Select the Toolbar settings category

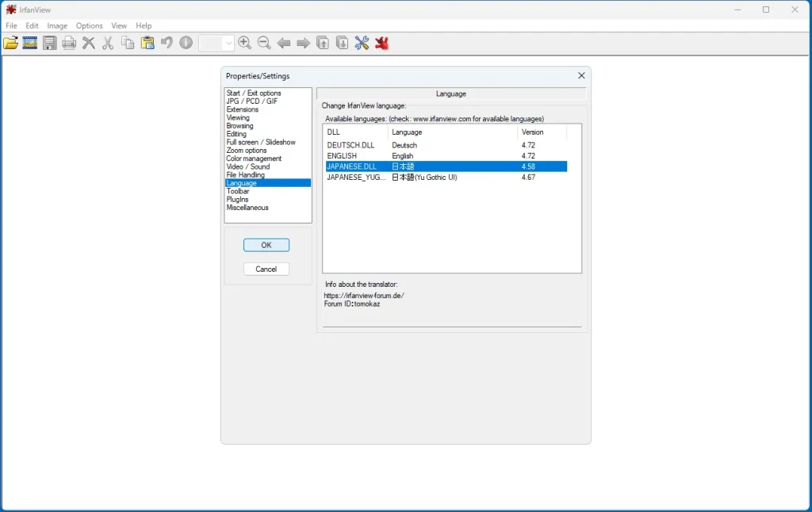[238, 192]
